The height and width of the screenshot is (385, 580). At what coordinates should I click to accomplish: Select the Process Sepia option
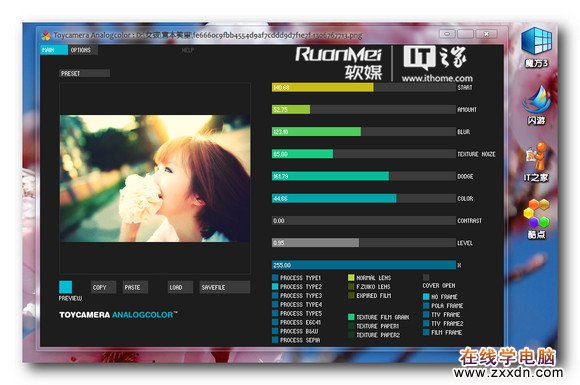[275, 340]
